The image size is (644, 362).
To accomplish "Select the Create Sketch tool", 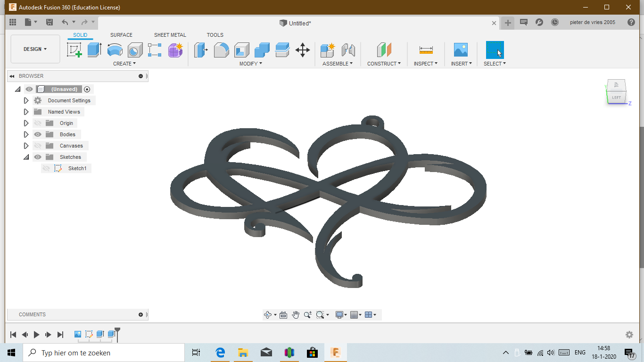I will tap(74, 50).
